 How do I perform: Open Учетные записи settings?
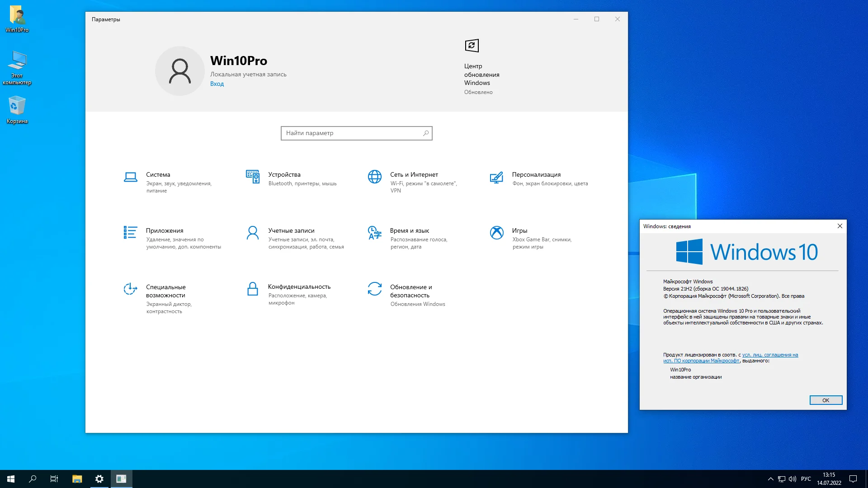[291, 231]
